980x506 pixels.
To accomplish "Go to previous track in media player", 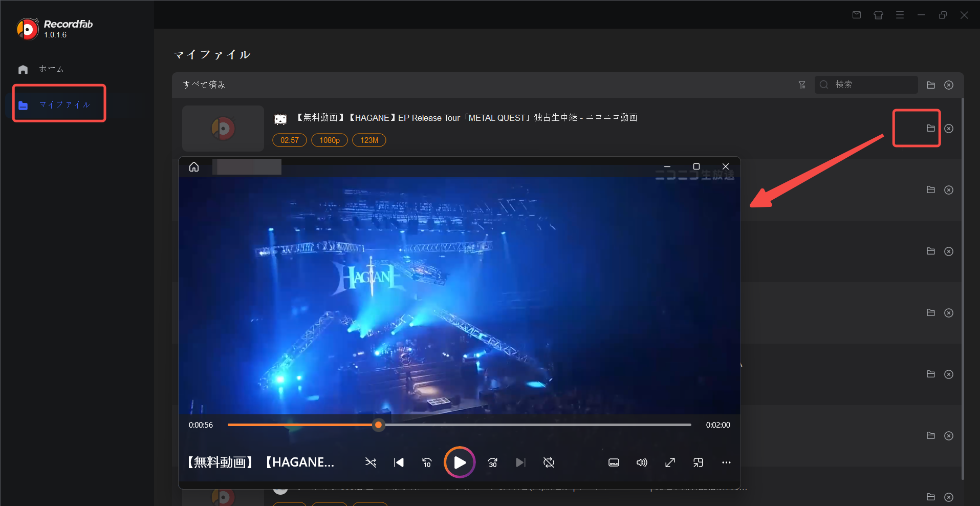I will (399, 463).
